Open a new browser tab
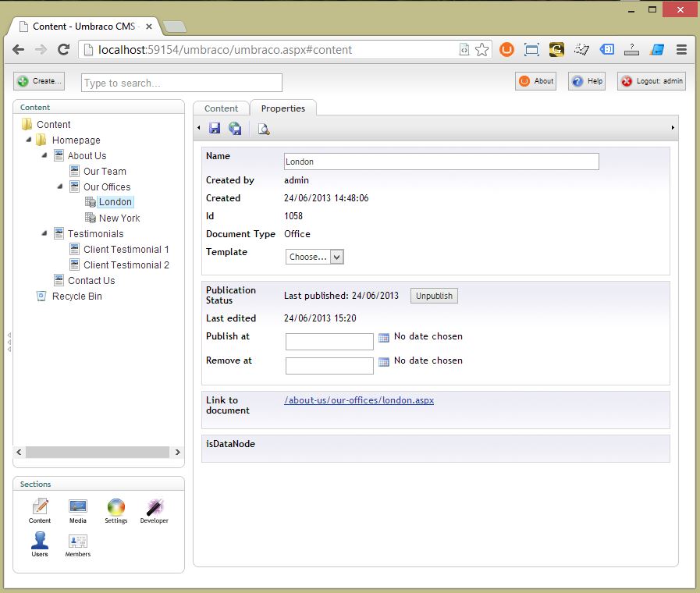 175,27
